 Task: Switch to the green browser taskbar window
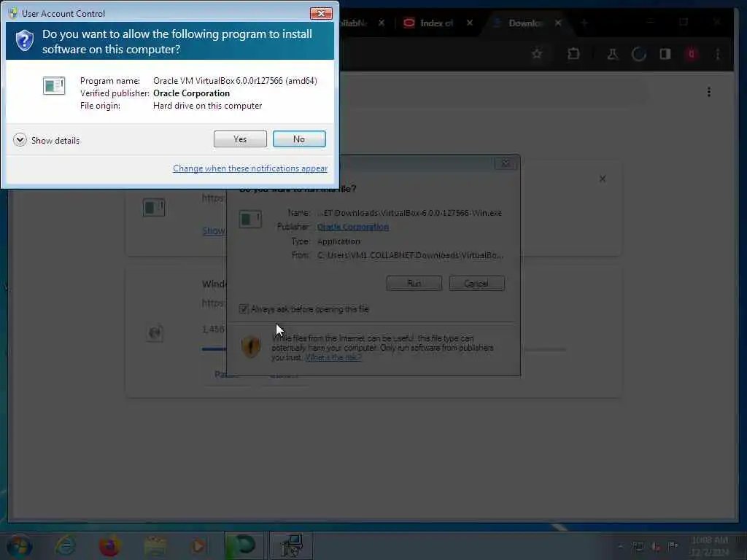[x=244, y=545]
